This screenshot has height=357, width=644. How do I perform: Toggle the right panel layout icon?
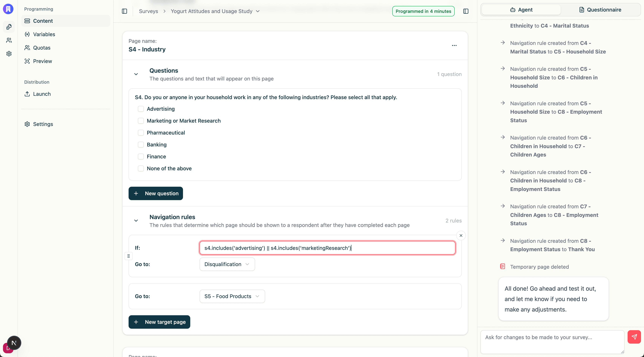coord(466,11)
